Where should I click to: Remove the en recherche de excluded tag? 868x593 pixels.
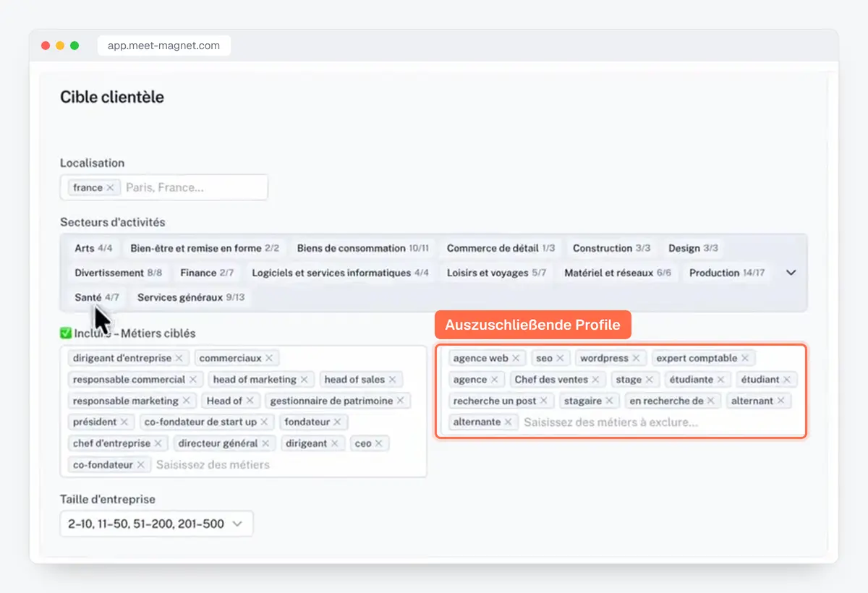[x=710, y=401]
